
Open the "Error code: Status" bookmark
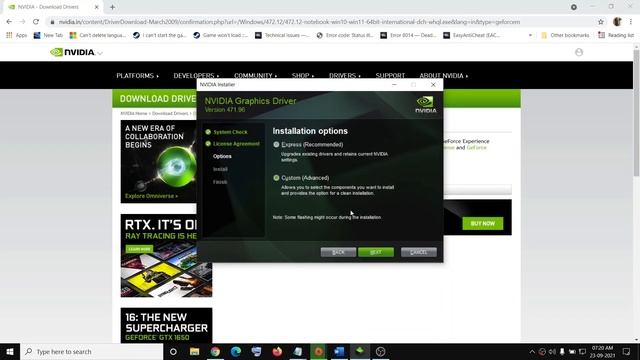pos(345,36)
